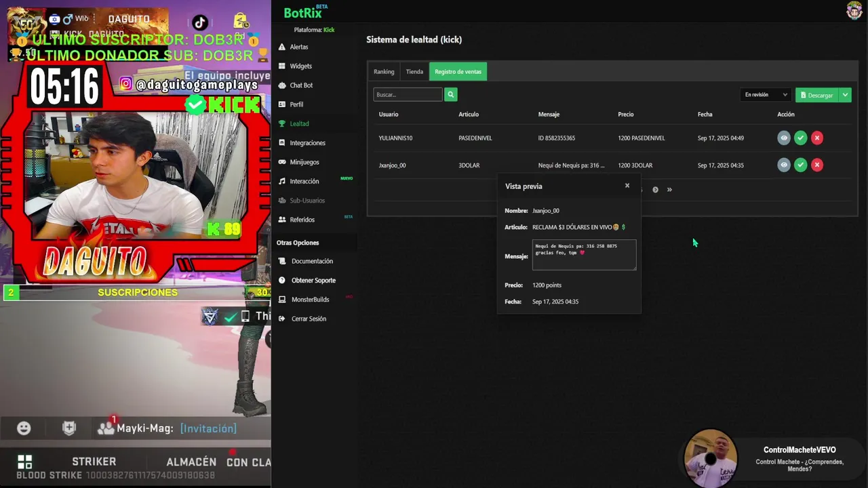Image resolution: width=868 pixels, height=488 pixels.
Task: Switch to the Ranking tab
Action: [384, 72]
